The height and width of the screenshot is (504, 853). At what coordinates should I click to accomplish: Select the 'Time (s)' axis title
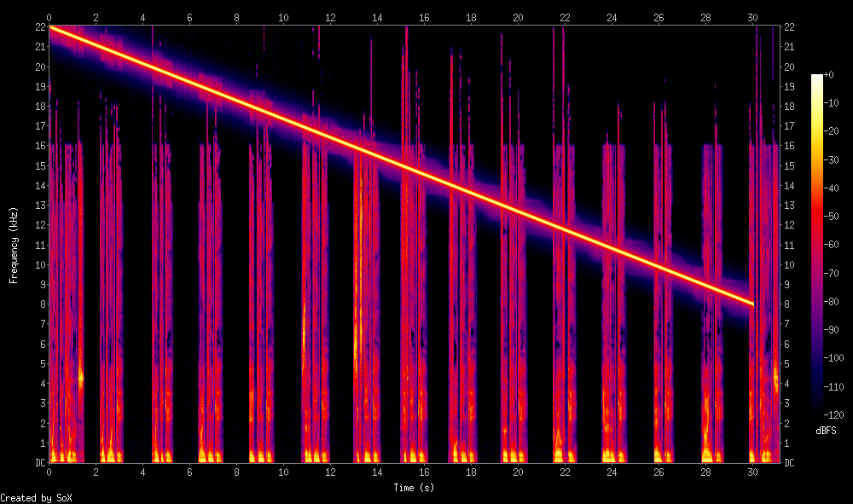click(x=414, y=488)
